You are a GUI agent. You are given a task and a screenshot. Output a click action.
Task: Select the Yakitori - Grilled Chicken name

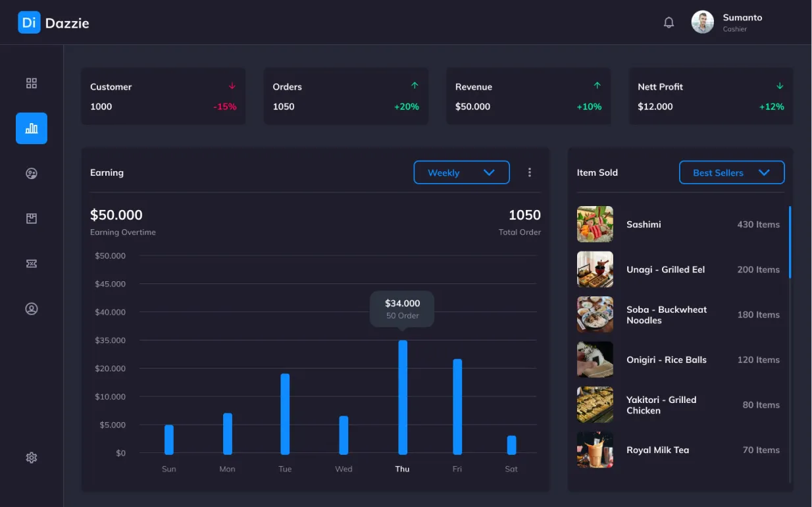tap(661, 405)
